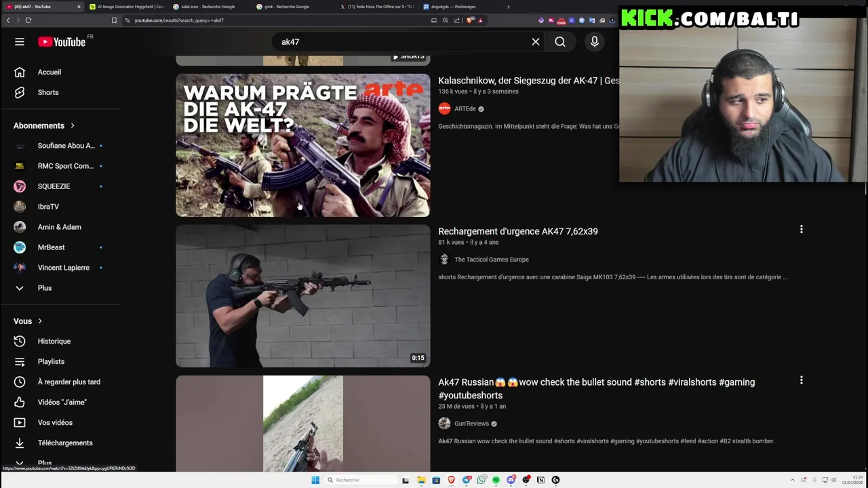868x488 pixels.
Task: Start voice search with the microphone icon
Action: [595, 42]
